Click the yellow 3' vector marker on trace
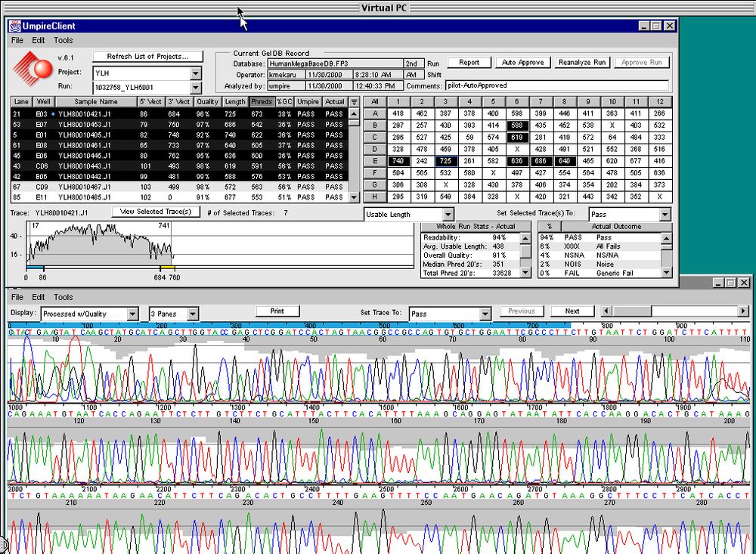 167,268
